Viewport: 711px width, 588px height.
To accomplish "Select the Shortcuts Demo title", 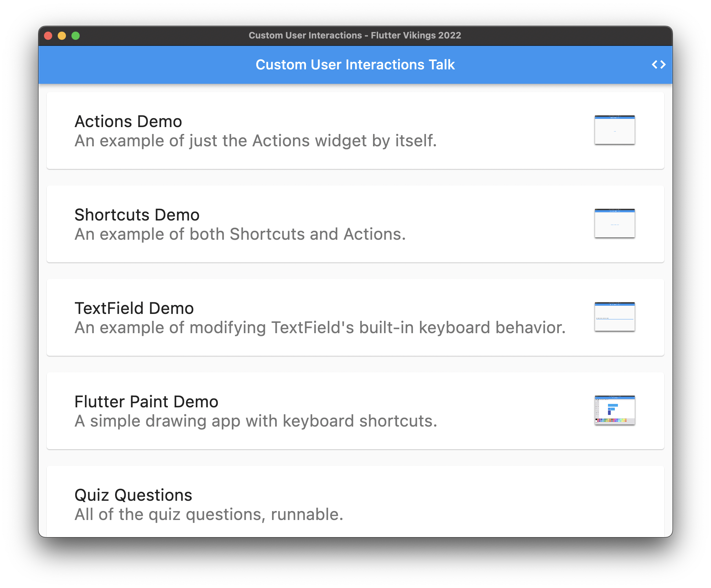I will tap(137, 215).
